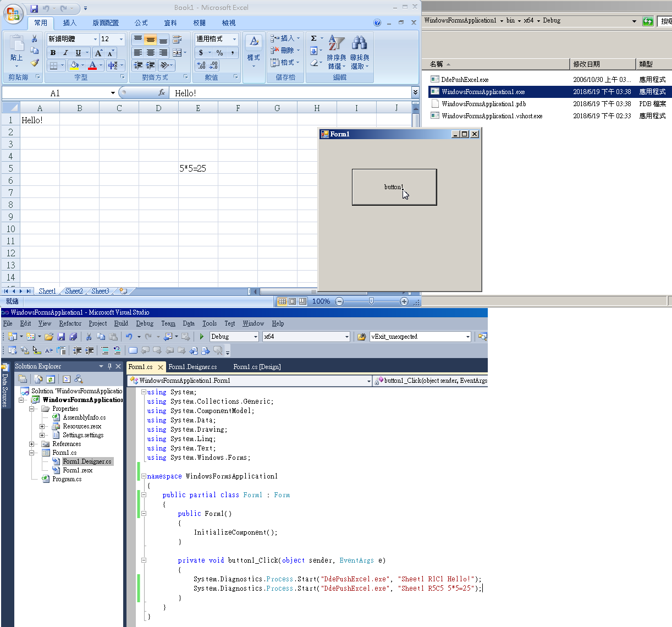Open Find and Select binoculars icon
Viewport: 672px width, 627px height.
tap(360, 43)
